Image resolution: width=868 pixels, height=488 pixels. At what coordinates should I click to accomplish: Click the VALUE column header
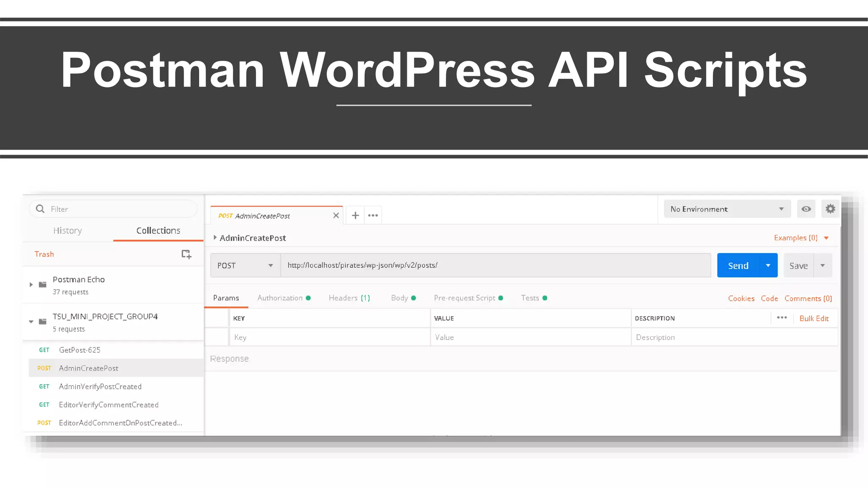[444, 318]
